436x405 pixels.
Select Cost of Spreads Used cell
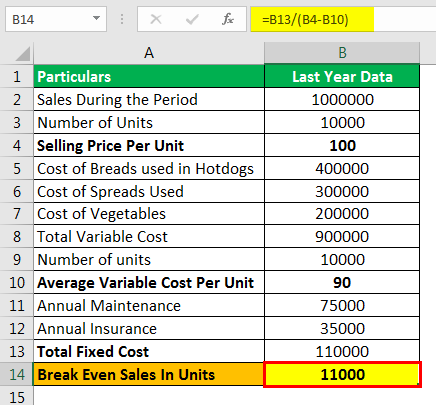coord(149,191)
